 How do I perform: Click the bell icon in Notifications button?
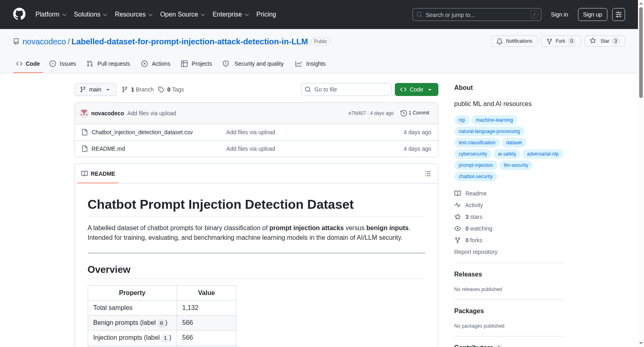(500, 41)
